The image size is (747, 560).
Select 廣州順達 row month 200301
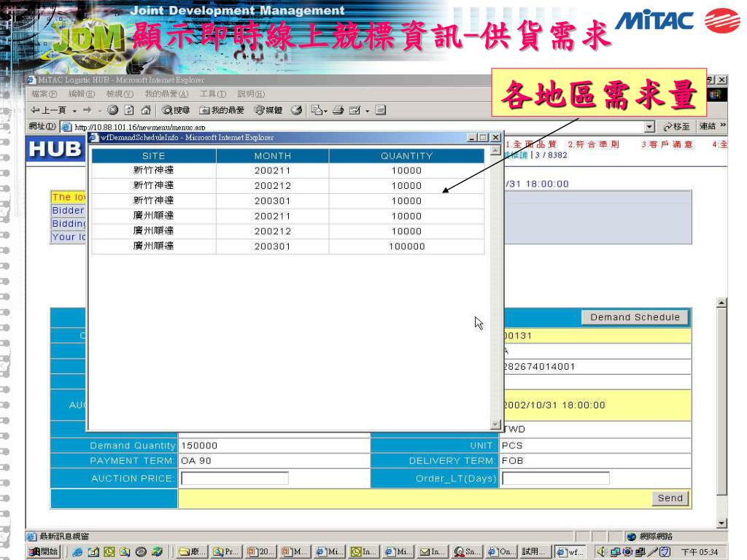[272, 246]
